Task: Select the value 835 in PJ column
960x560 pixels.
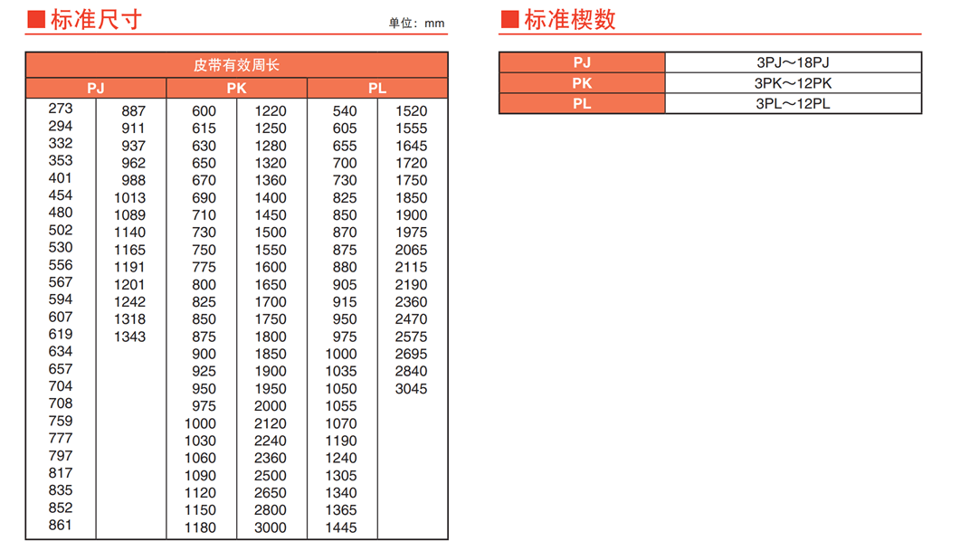Action: click(61, 490)
